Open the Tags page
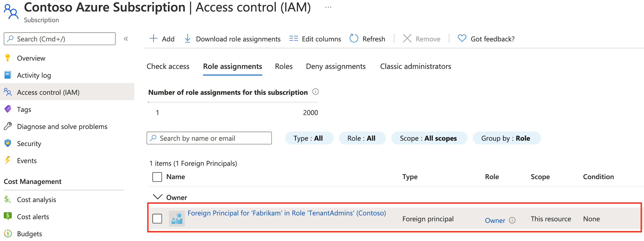The image size is (644, 241). point(24,109)
